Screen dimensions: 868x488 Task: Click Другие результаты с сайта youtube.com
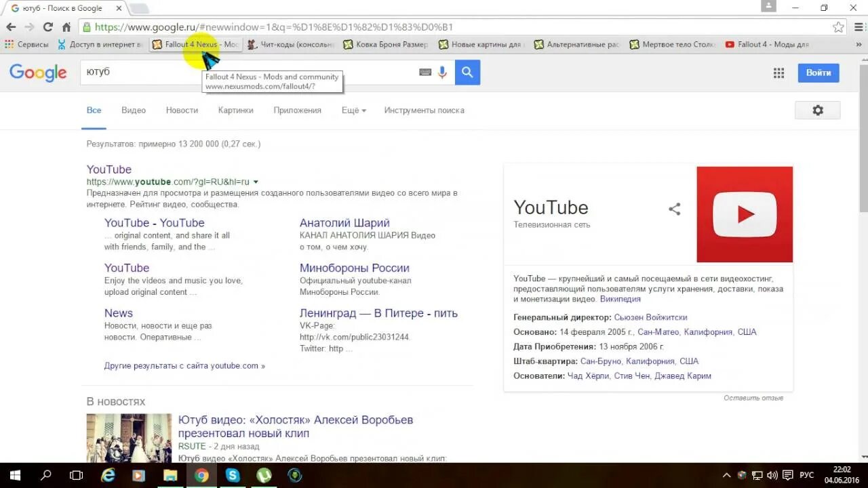point(184,366)
